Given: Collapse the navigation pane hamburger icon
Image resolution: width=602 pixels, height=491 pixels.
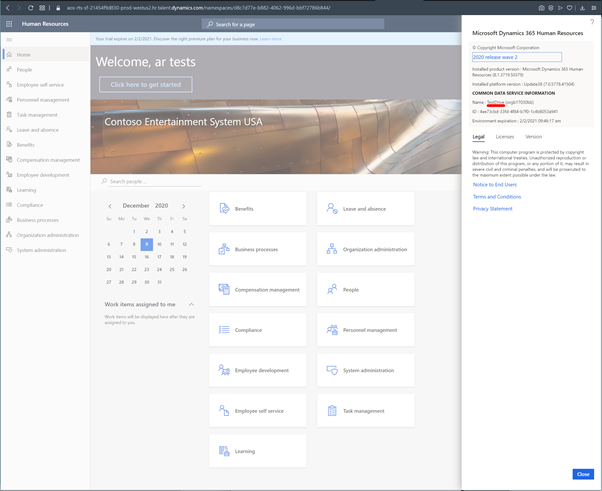Looking at the screenshot, I should click(9, 40).
